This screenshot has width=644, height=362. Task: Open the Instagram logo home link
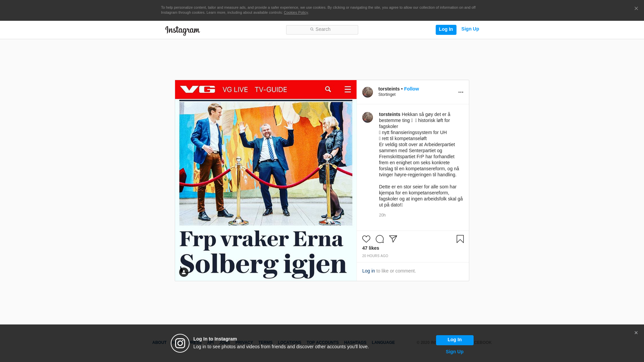point(182,31)
